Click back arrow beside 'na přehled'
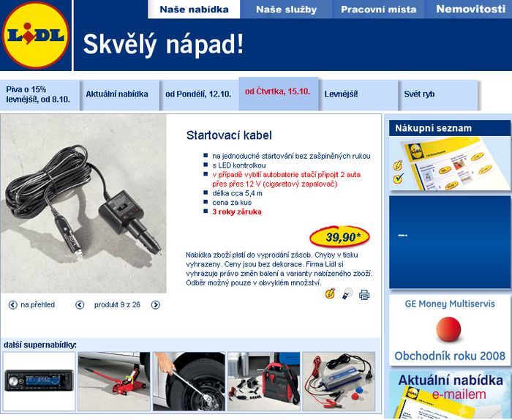512x420 pixels. (x=12, y=304)
